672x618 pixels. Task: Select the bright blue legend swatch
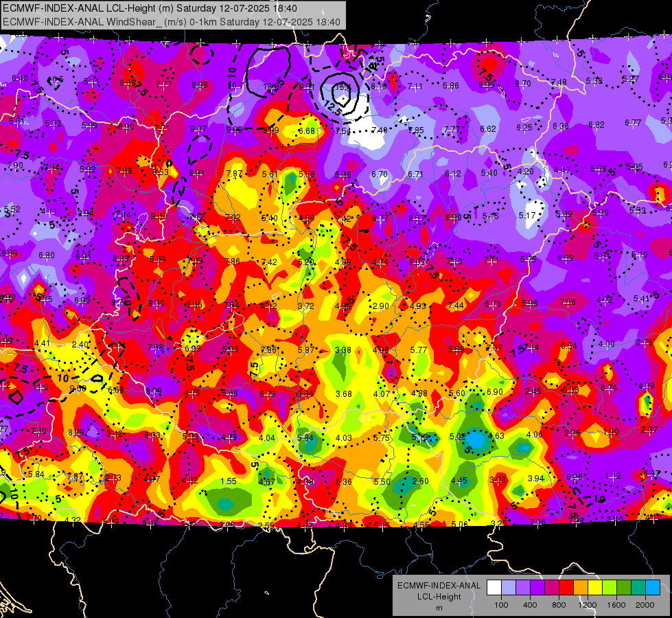tap(653, 588)
